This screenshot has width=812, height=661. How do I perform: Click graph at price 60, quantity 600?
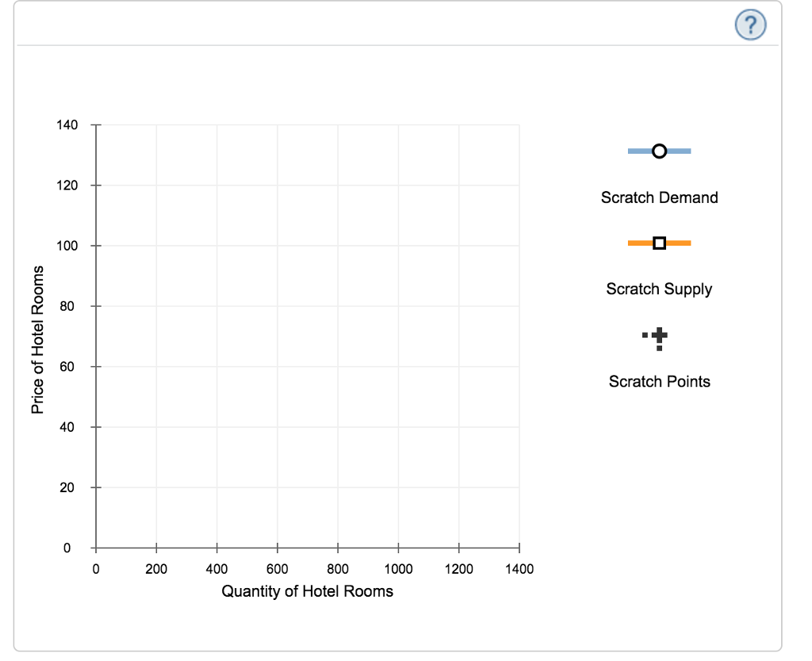[278, 367]
